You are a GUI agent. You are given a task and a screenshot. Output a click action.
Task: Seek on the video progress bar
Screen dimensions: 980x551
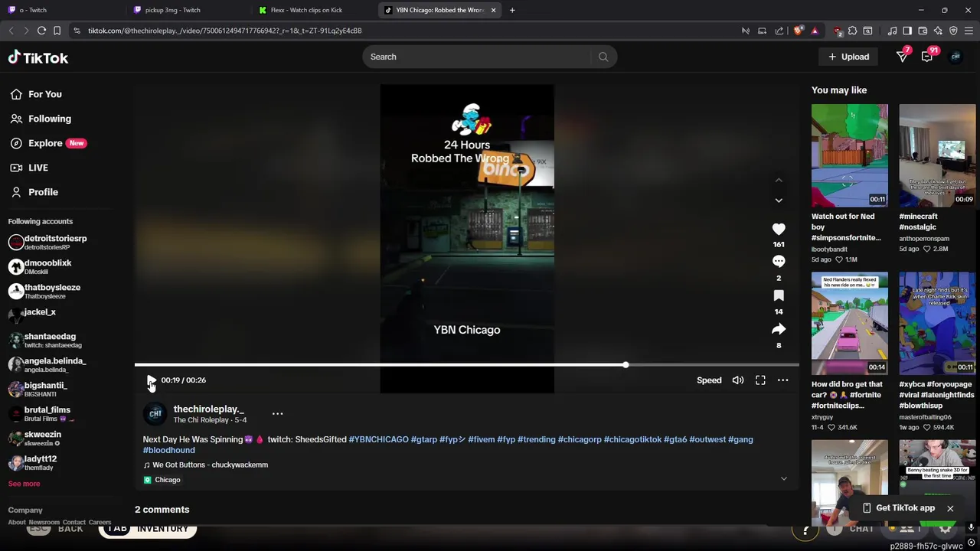click(x=467, y=365)
